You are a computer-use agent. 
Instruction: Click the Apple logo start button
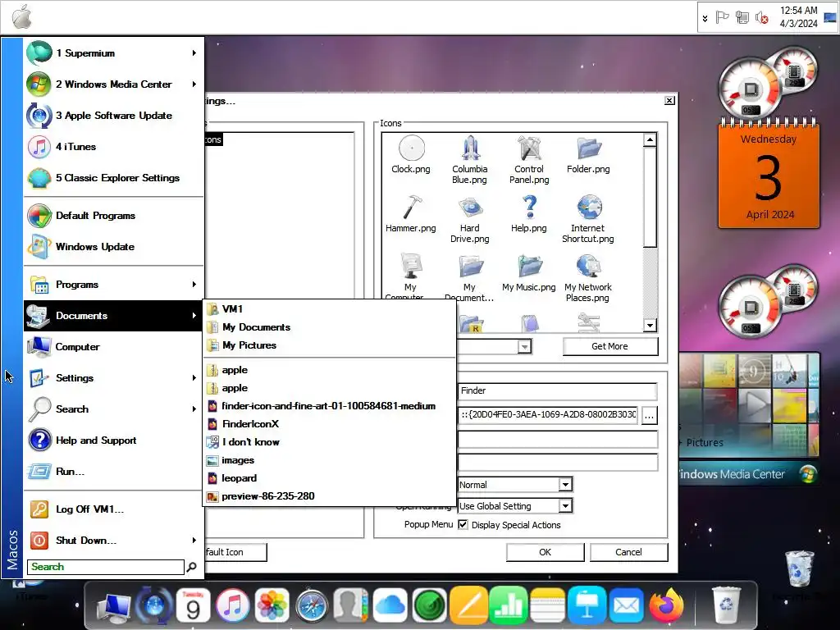click(x=21, y=16)
